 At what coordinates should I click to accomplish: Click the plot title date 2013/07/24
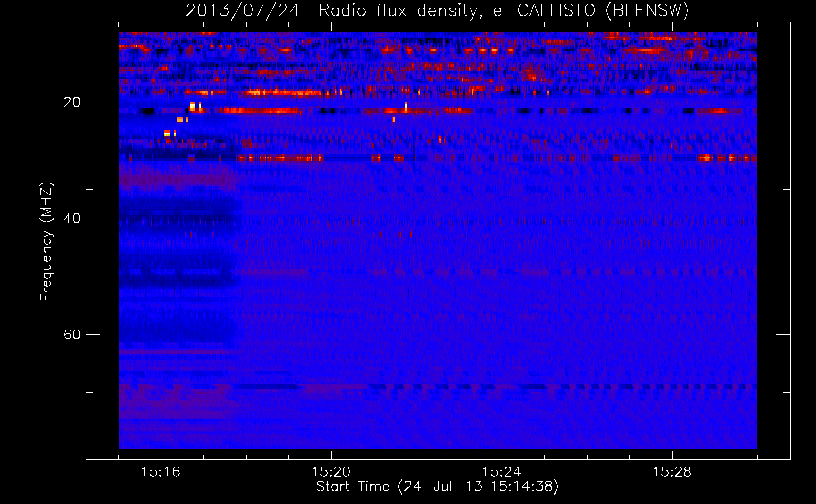pyautogui.click(x=243, y=11)
